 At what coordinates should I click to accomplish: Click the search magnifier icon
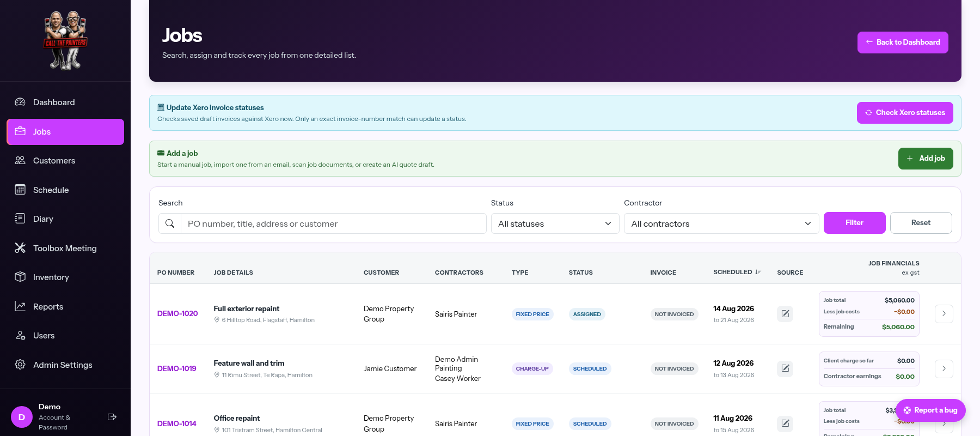pyautogui.click(x=170, y=223)
